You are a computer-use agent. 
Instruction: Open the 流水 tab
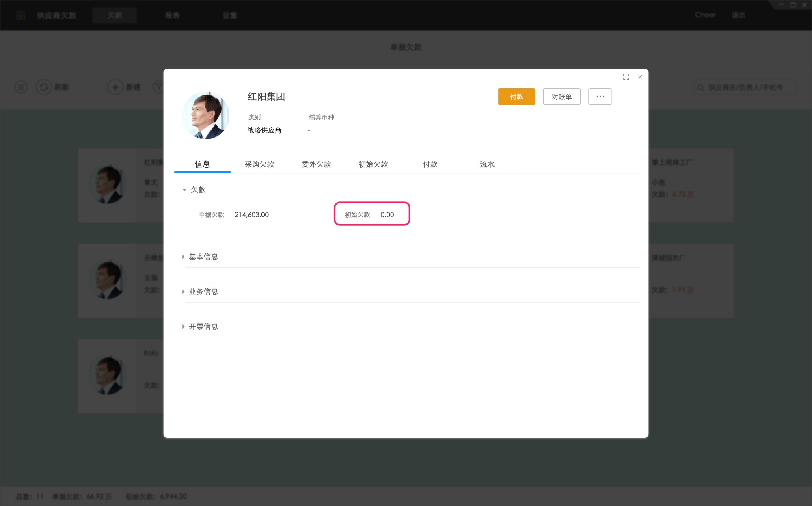pos(486,164)
